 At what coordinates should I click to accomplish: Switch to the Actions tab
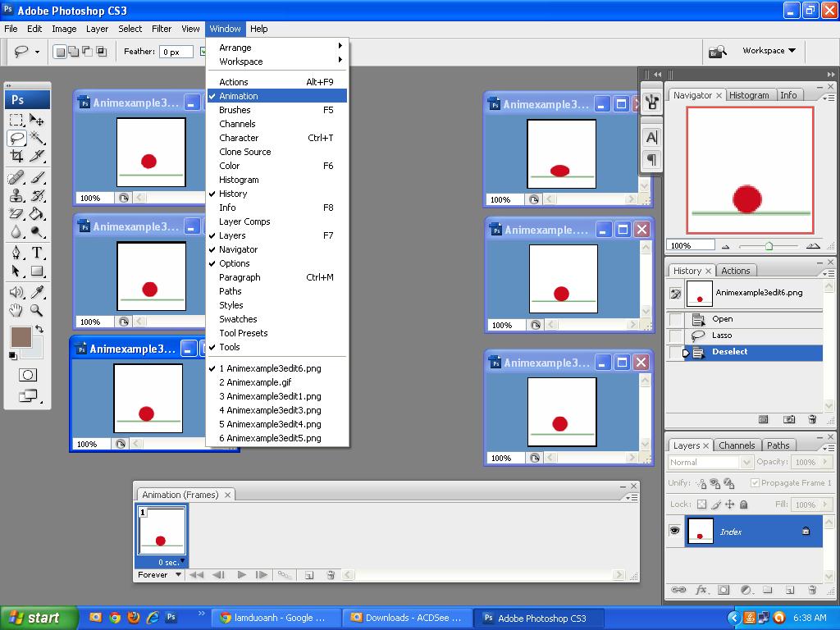pyautogui.click(x=735, y=271)
